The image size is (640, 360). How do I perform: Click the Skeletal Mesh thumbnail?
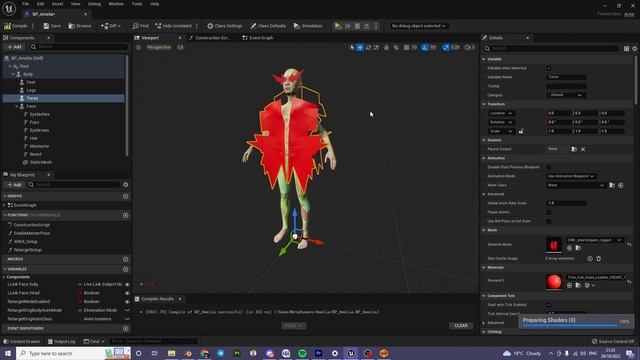pos(553,245)
